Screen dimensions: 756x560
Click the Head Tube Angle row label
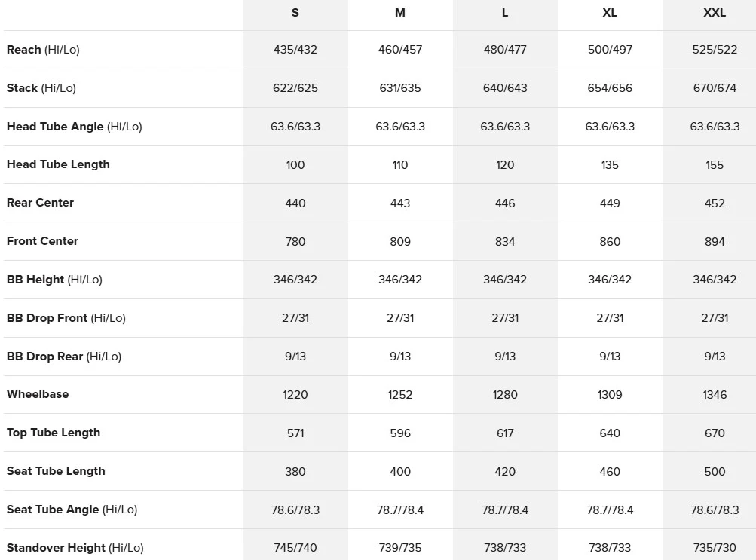coord(75,127)
